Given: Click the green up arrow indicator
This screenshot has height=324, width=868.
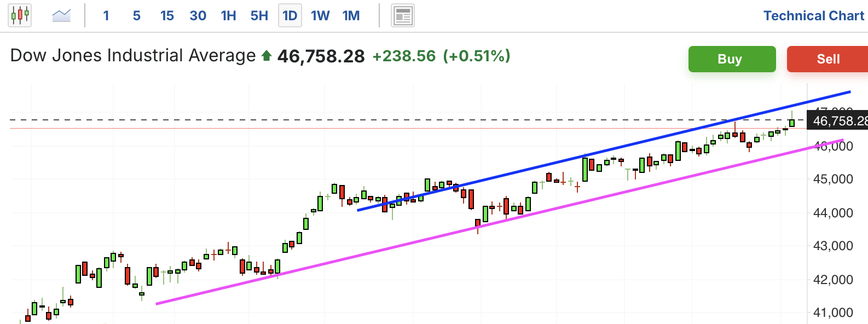Looking at the screenshot, I should click(267, 55).
